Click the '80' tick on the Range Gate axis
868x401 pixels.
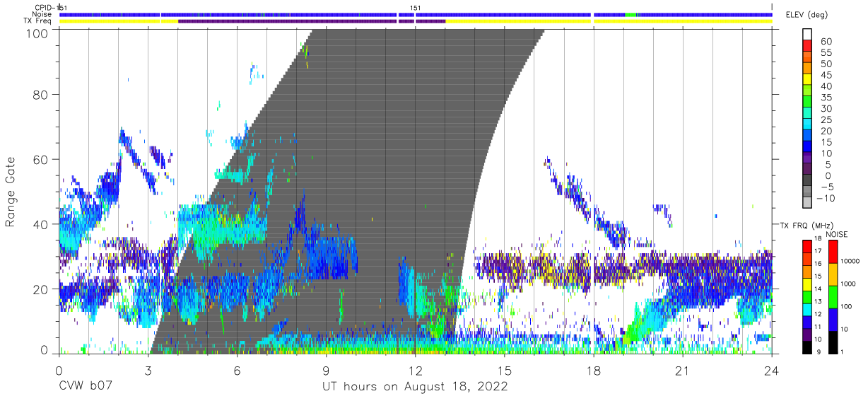point(41,95)
